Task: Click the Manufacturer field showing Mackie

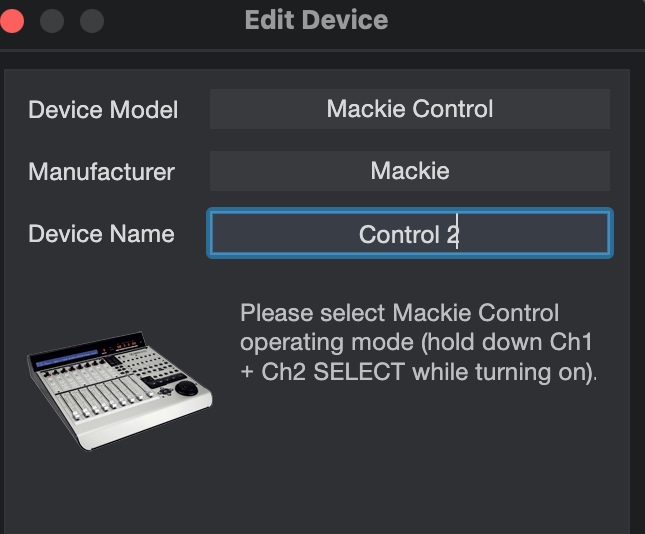Action: (409, 171)
